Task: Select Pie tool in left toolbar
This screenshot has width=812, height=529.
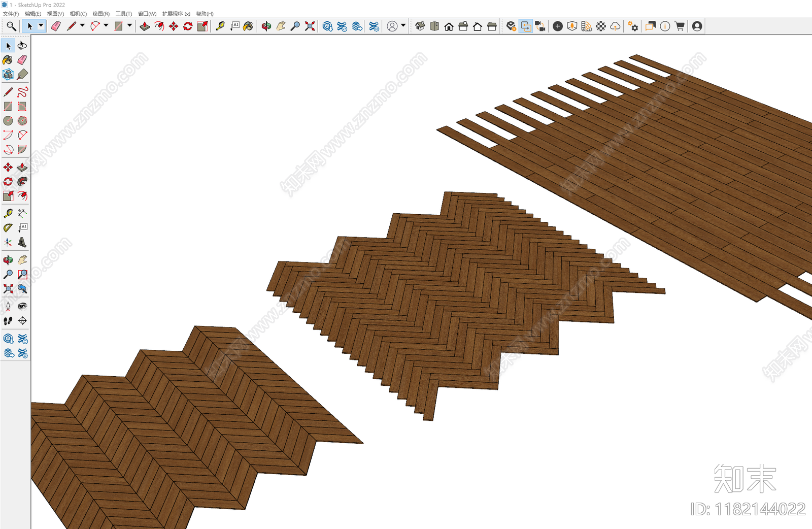Action: point(22,150)
